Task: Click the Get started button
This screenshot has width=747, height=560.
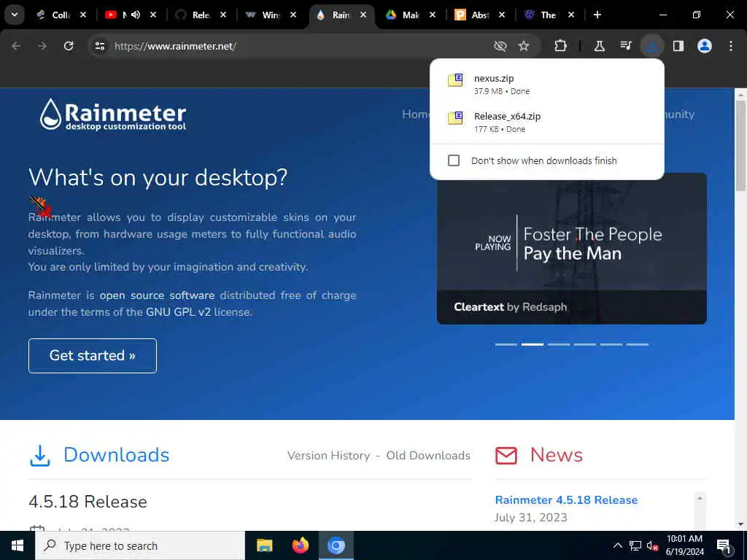Action: (x=93, y=356)
